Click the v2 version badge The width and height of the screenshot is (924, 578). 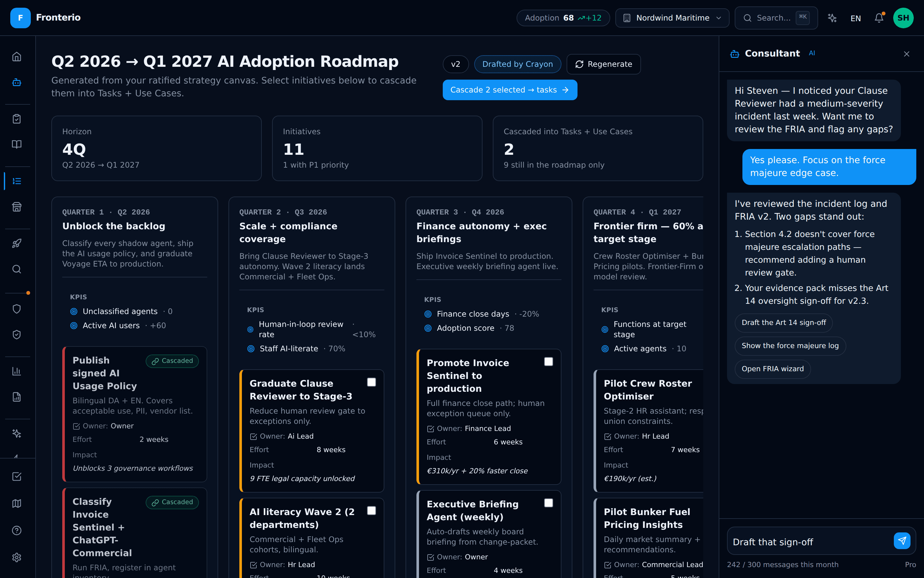coord(456,64)
